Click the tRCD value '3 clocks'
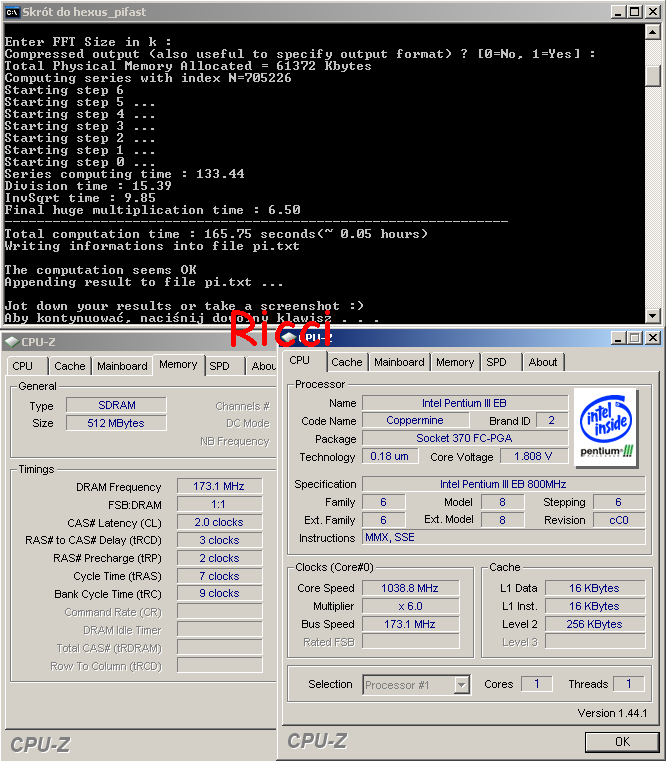Image resolution: width=666 pixels, height=761 pixels. coord(219,540)
